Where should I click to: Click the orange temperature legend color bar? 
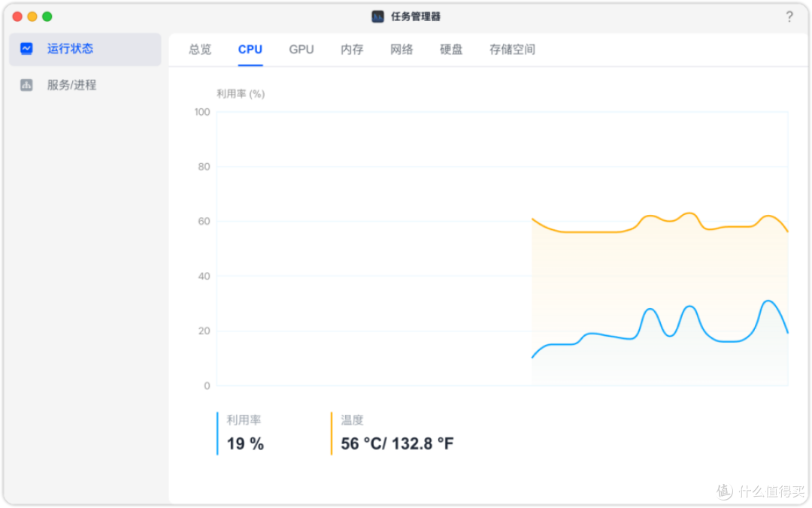click(332, 434)
